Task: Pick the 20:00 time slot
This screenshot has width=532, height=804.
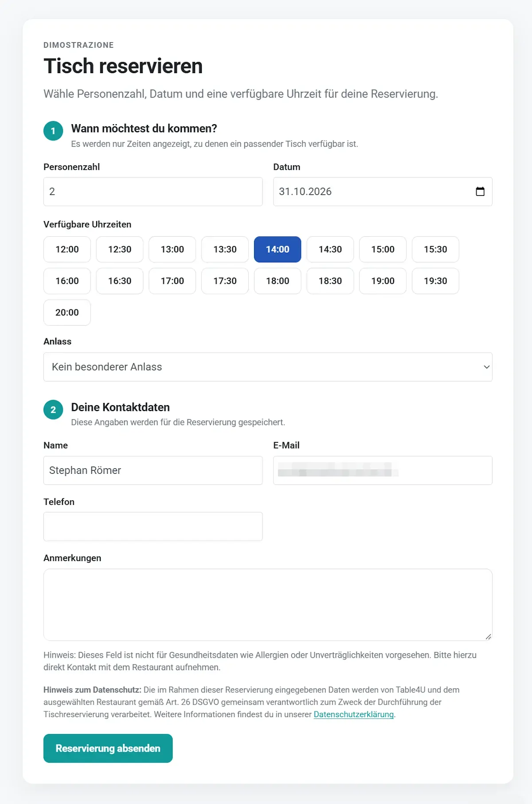Action: click(67, 312)
